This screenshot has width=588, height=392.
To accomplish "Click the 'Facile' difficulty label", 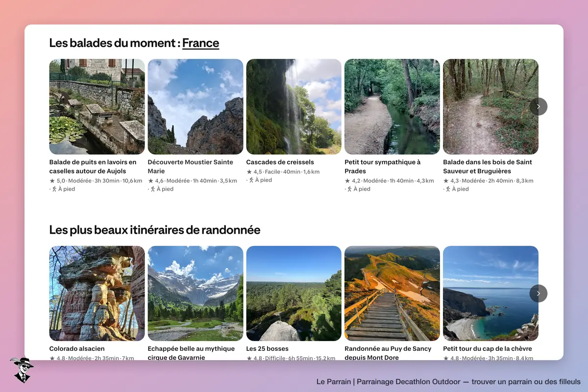I will point(272,172).
